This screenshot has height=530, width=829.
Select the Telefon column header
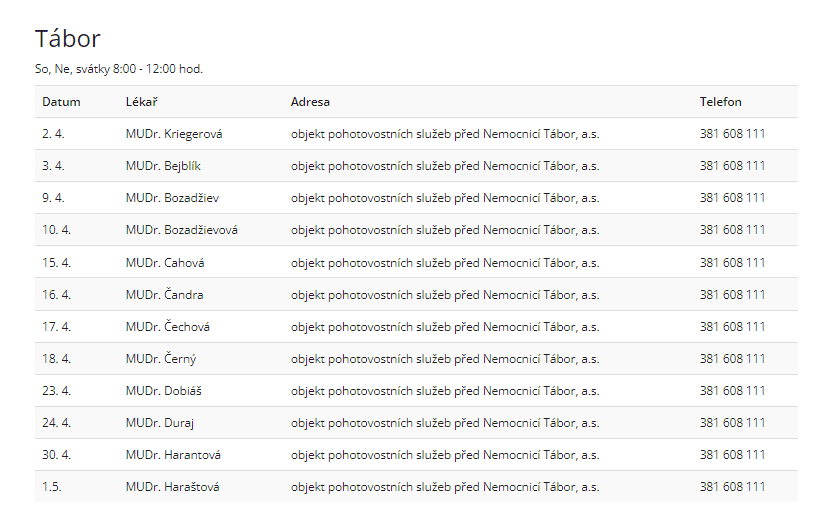(721, 102)
